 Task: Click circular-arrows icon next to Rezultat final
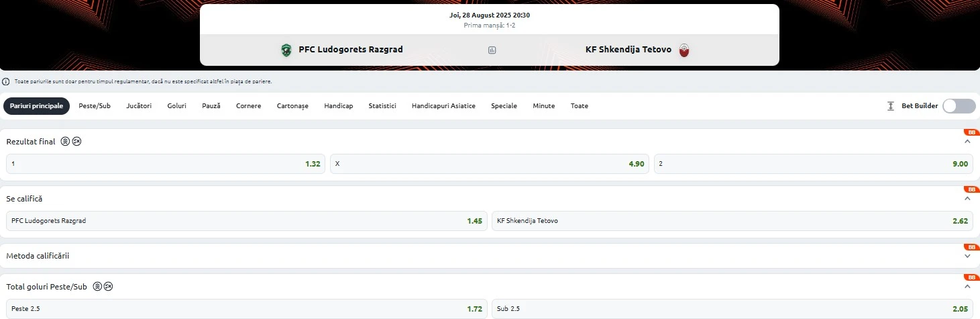click(x=76, y=142)
